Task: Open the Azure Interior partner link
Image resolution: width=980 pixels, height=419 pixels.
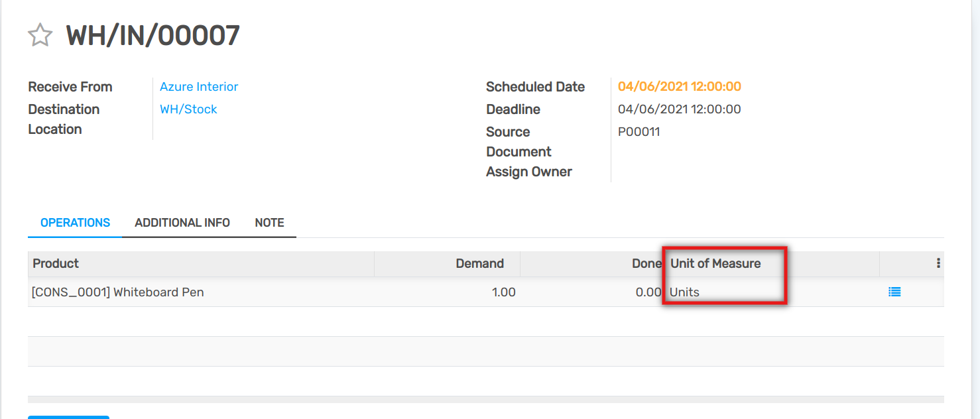Action: pos(199,87)
